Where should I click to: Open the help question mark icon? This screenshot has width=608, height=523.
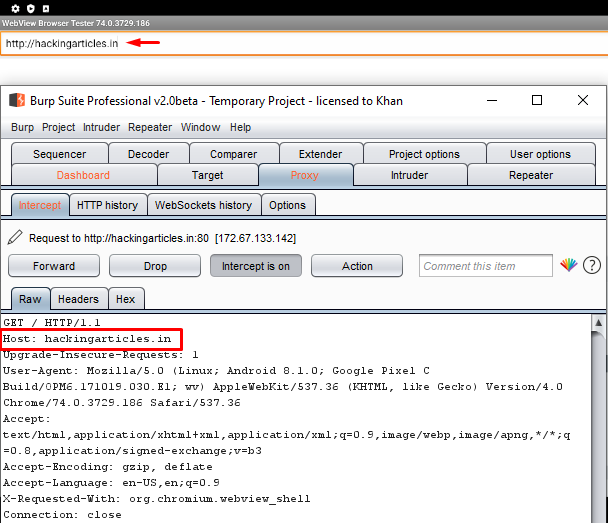pyautogui.click(x=592, y=266)
